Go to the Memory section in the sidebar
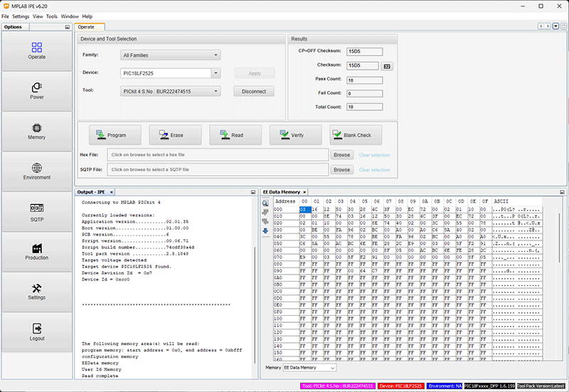Viewport: 569px width, 392px height. coord(37,130)
